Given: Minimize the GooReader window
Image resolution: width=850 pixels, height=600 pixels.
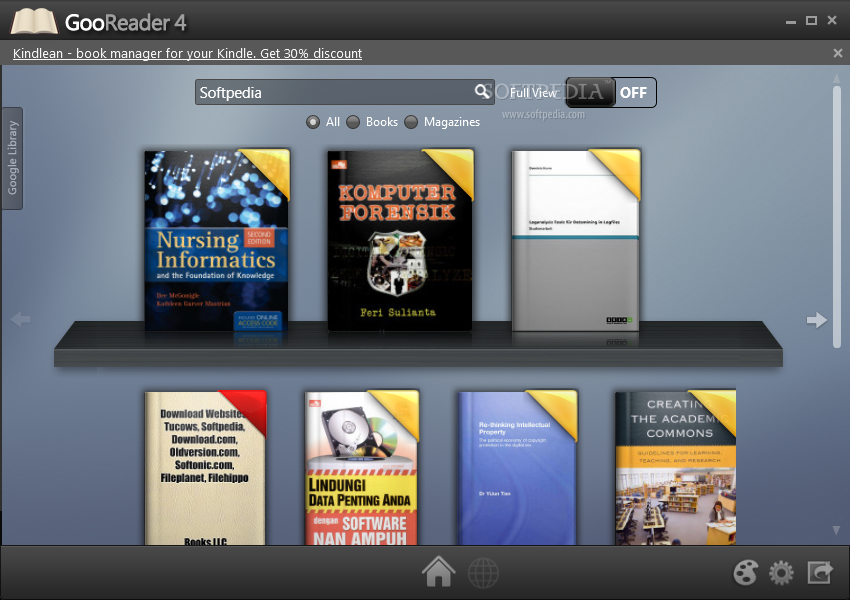Looking at the screenshot, I should coord(791,21).
